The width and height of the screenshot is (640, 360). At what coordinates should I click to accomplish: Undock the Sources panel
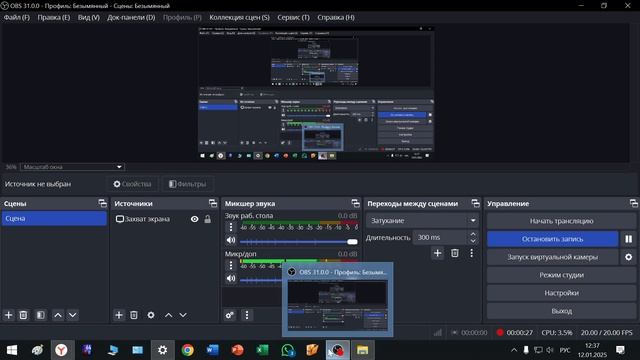[213, 203]
